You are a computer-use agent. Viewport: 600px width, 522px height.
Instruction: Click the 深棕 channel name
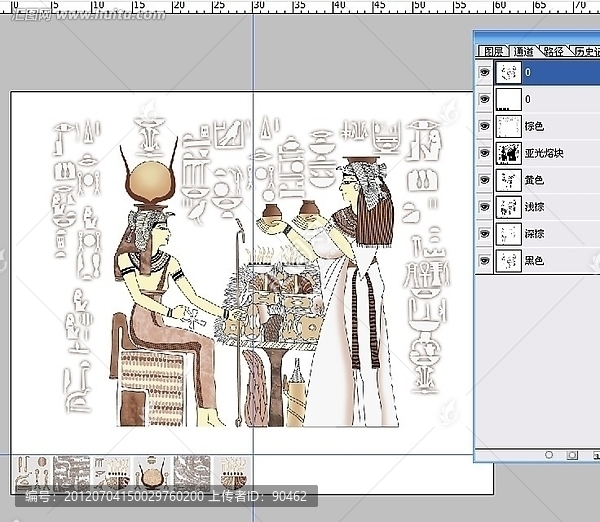click(x=534, y=234)
